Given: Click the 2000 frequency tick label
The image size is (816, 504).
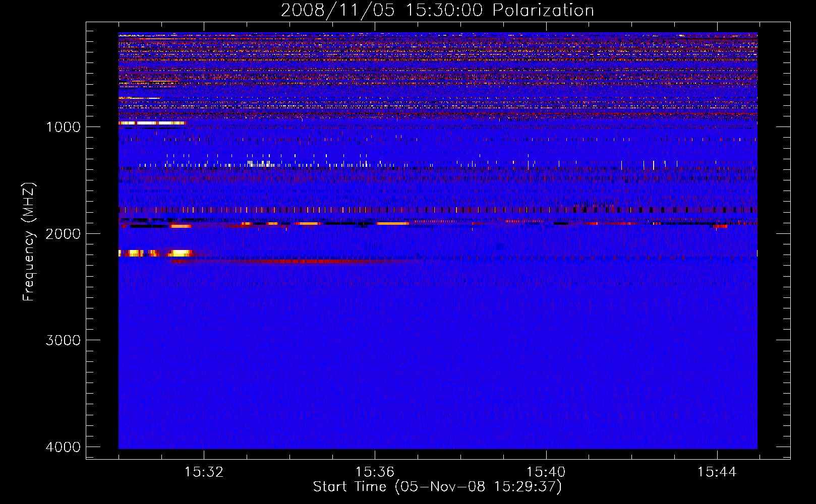Looking at the screenshot, I should [63, 233].
